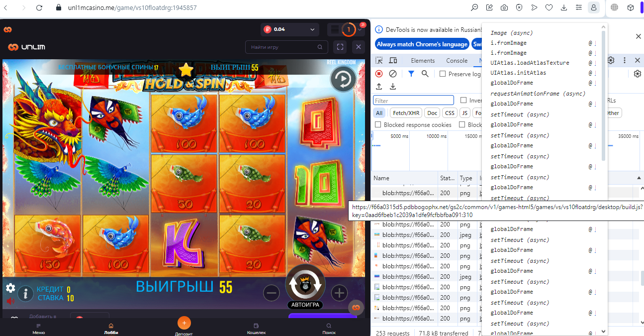Click the Найти игру search field
The height and width of the screenshot is (336, 644).
point(282,47)
